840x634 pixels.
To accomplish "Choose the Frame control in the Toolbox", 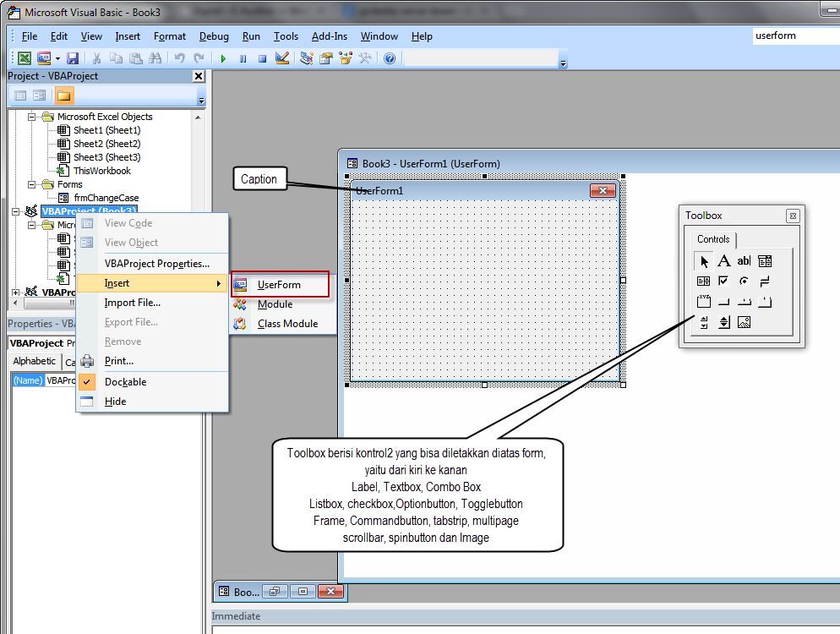I will pyautogui.click(x=704, y=301).
